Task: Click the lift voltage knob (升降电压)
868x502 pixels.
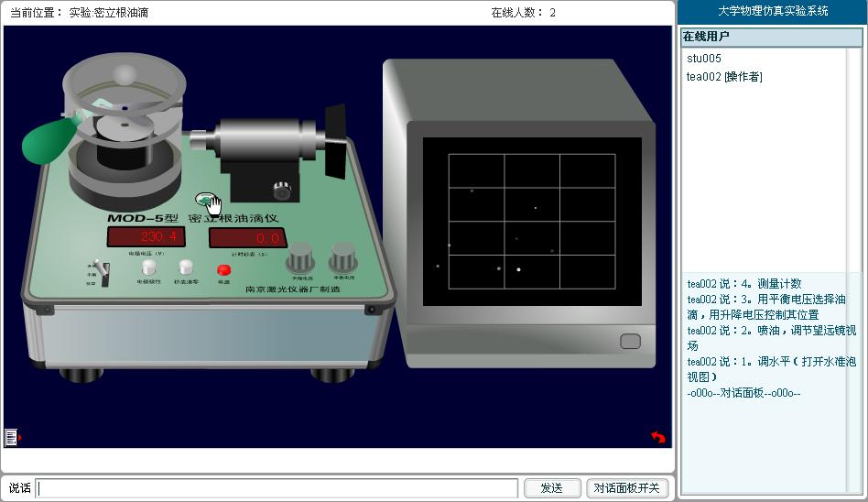Action: point(299,259)
